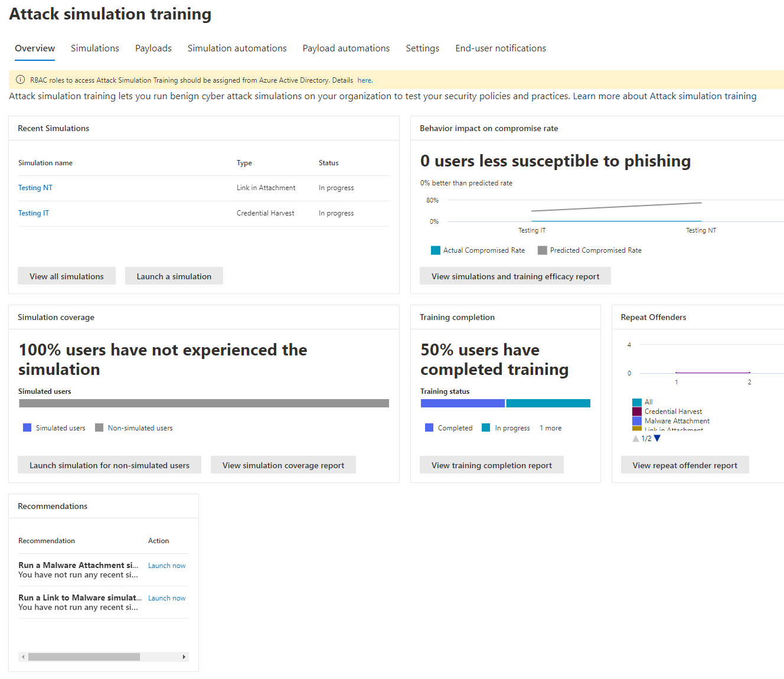The width and height of the screenshot is (784, 679).
Task: Open the Simulation automations tab
Action: pos(237,48)
